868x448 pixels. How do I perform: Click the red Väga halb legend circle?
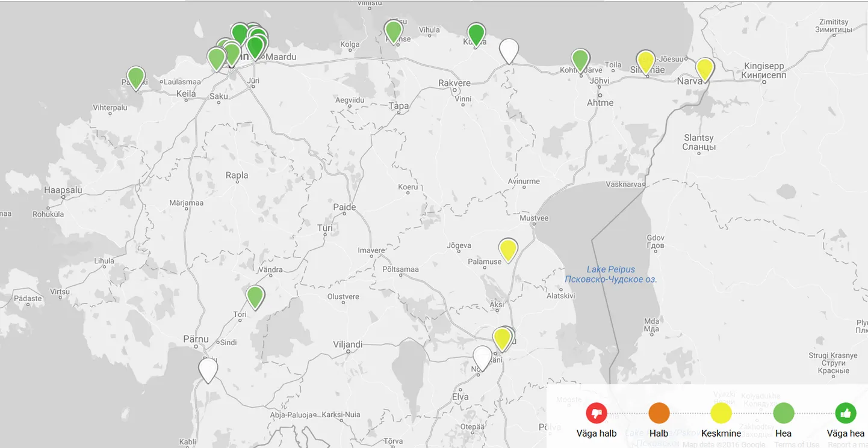point(597,413)
